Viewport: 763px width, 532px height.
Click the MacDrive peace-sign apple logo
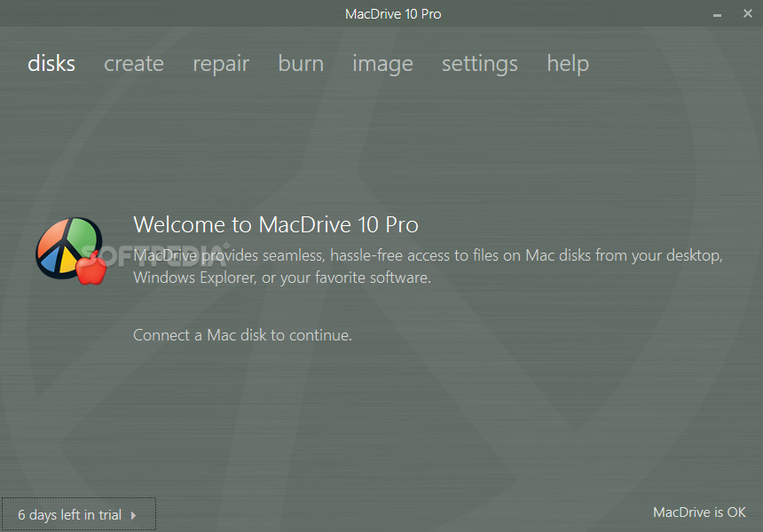(71, 250)
